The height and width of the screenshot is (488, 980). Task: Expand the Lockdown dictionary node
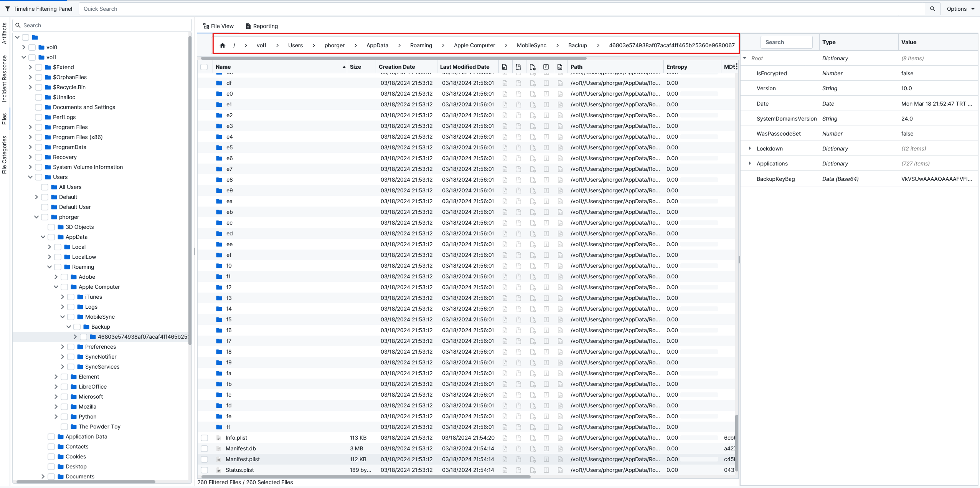(750, 149)
